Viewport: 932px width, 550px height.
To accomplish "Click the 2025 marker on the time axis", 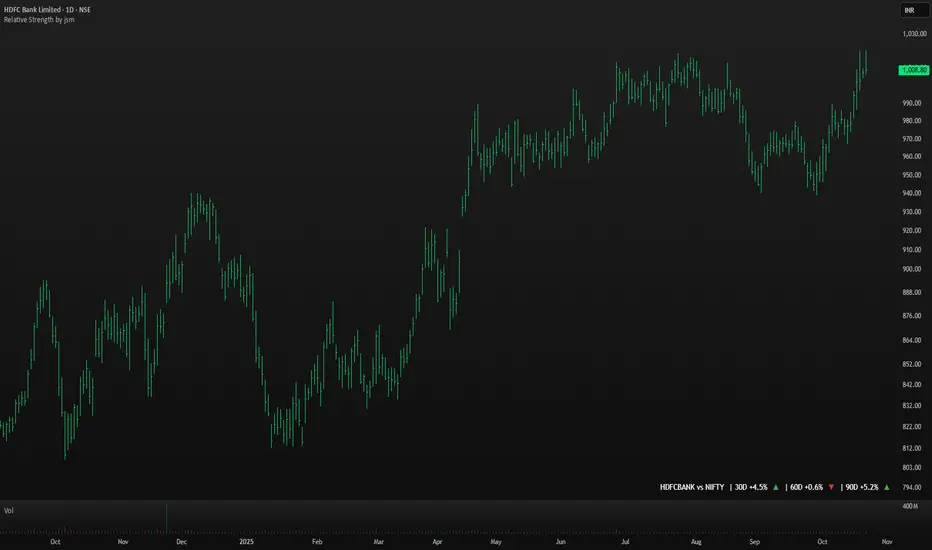I will tap(248, 541).
